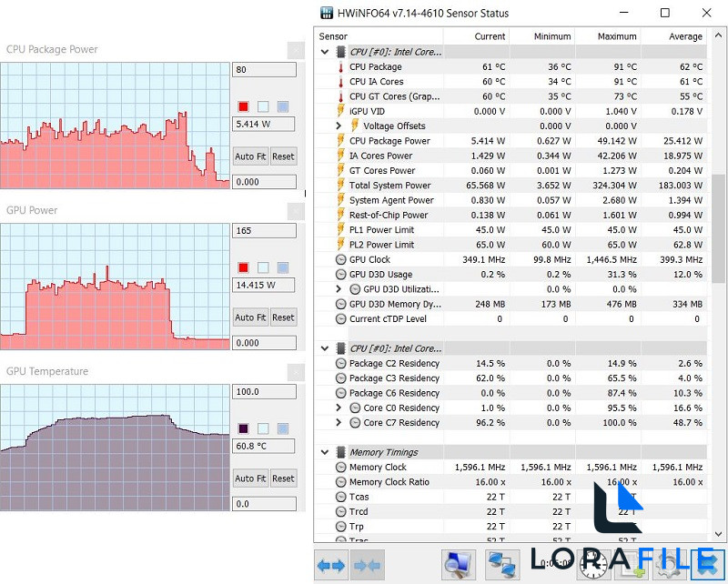Close the CPU Package Power graph
Screen dimensions: 728x584
296,50
